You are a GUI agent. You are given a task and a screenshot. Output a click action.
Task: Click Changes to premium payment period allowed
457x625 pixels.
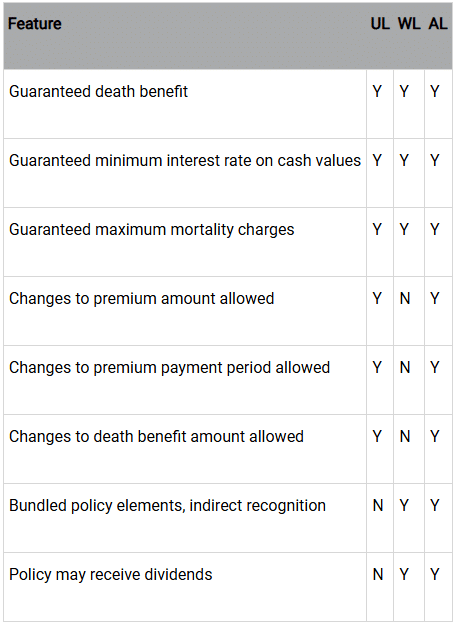(x=169, y=368)
